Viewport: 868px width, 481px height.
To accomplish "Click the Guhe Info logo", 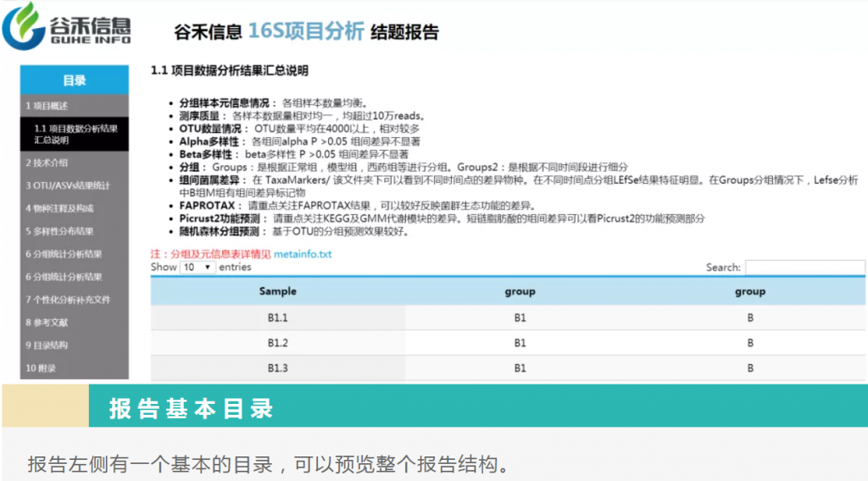I will (68, 27).
